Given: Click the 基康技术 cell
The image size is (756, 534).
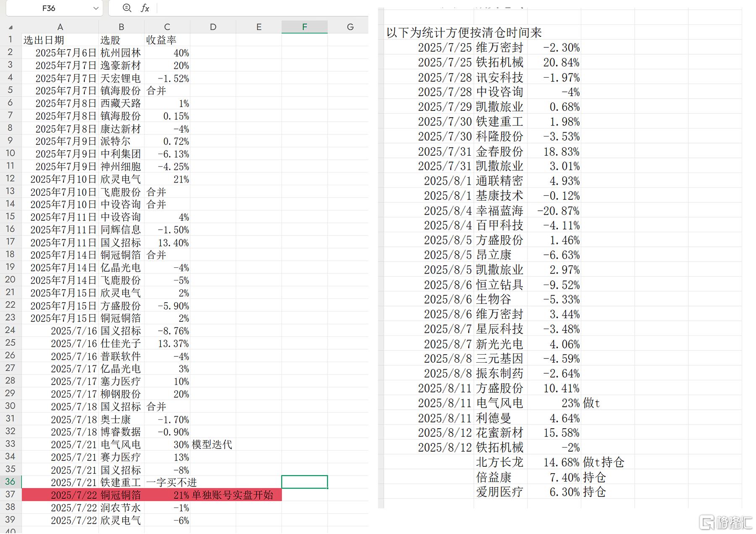Looking at the screenshot, I should pyautogui.click(x=500, y=196).
